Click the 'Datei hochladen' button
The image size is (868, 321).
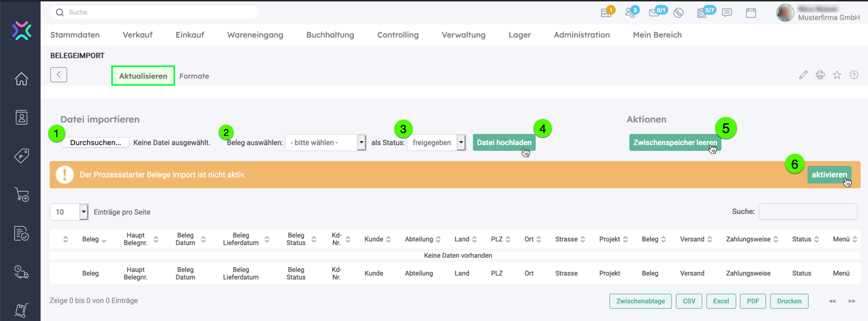504,143
